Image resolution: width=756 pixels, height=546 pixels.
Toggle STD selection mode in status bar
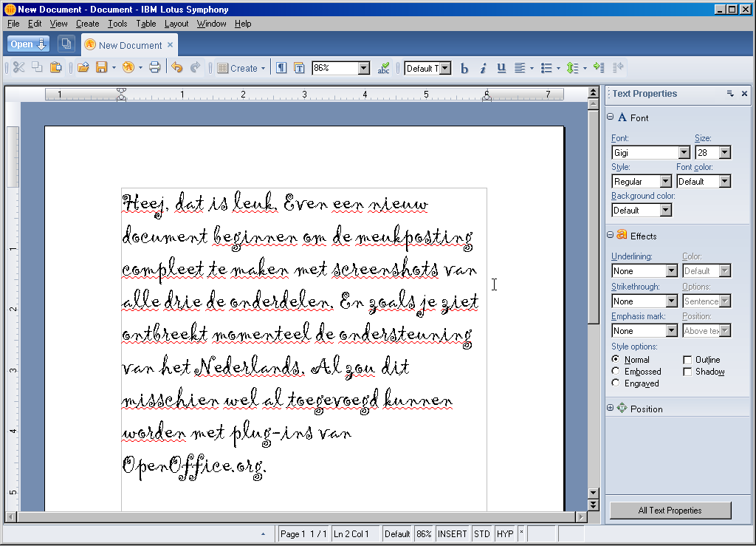tap(481, 534)
